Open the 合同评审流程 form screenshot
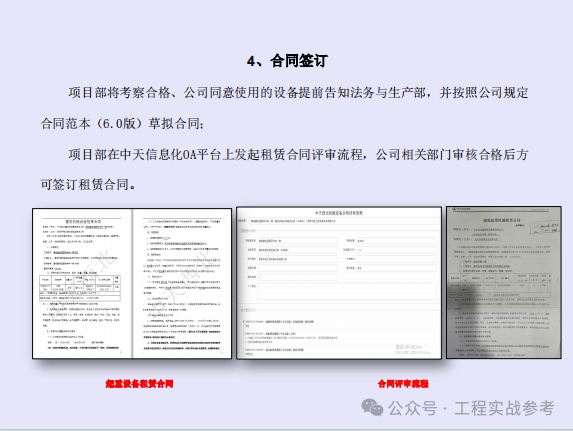The image size is (573, 431). pyautogui.click(x=339, y=283)
